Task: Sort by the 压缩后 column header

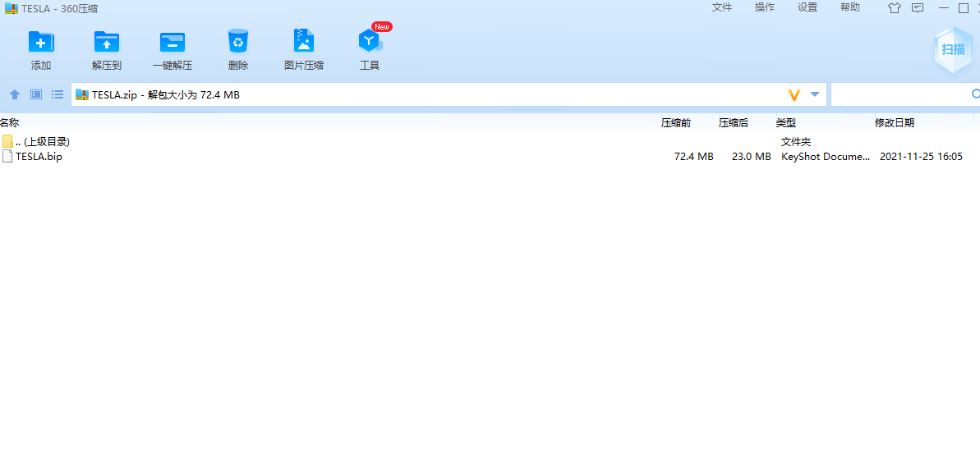Action: [734, 123]
